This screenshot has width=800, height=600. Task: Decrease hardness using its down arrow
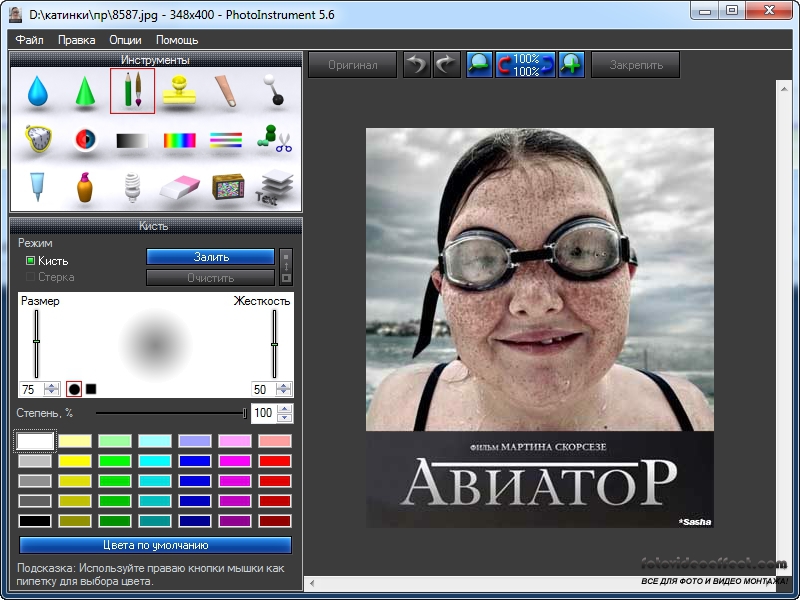[284, 393]
